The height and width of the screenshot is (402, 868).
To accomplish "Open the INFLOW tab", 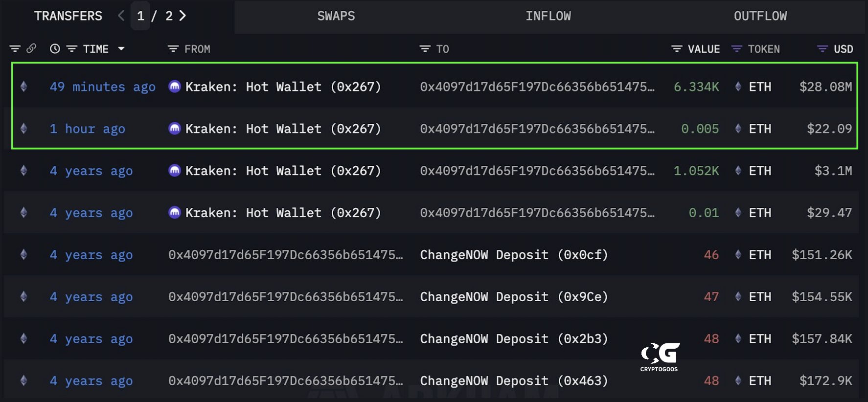I will (x=548, y=16).
